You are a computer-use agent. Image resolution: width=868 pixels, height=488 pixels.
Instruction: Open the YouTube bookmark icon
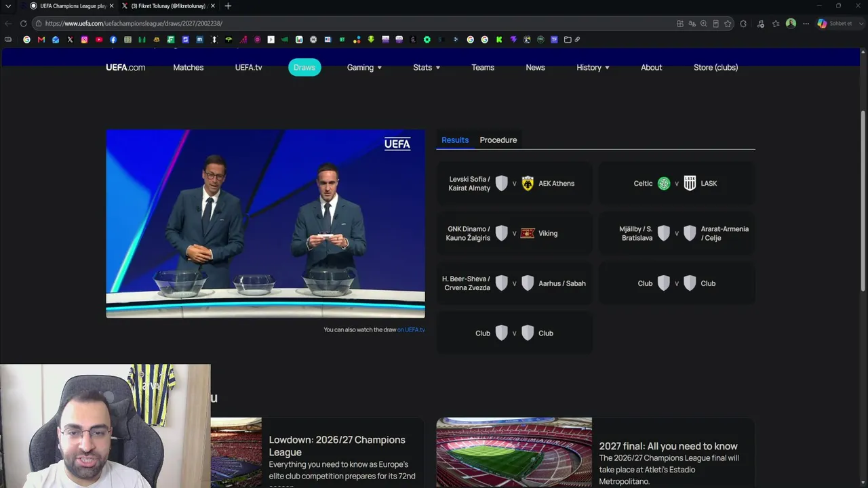point(98,39)
